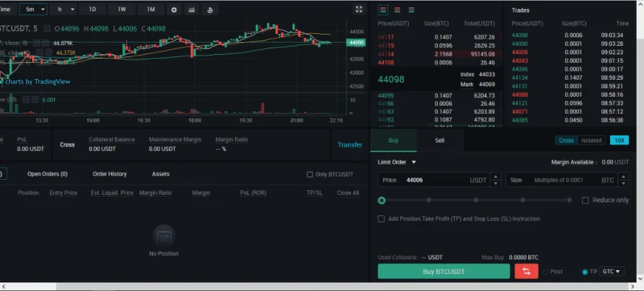Open charts by TradingView link

point(38,81)
